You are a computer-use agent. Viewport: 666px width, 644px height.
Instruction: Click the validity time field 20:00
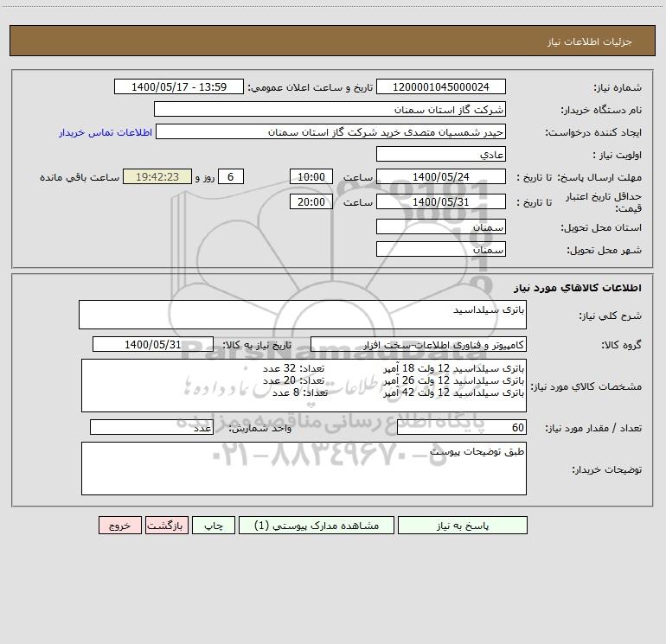311,201
